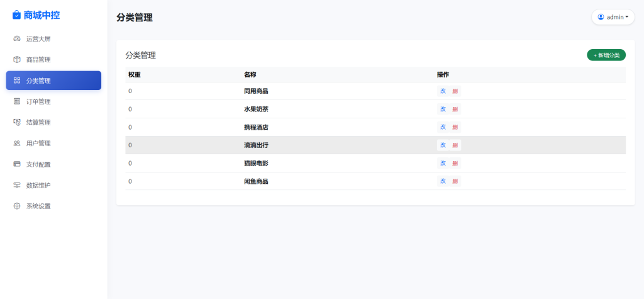Screen dimensions: 644x299
Task: Select the 闲鱼商品 name cell
Action: [x=256, y=181]
